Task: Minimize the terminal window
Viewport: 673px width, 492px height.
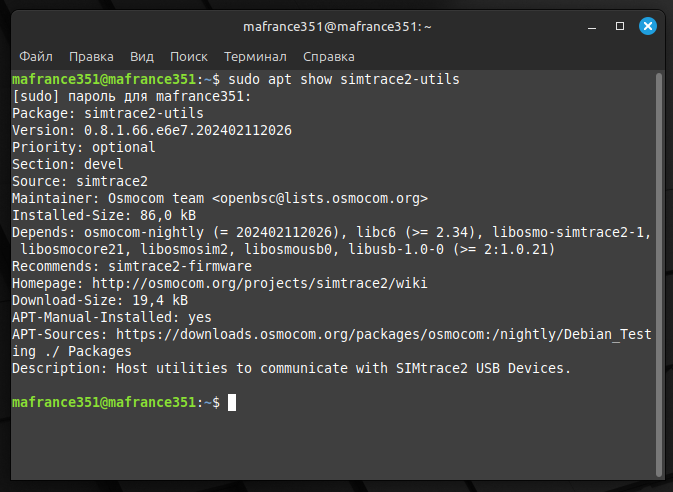Action: coord(591,25)
